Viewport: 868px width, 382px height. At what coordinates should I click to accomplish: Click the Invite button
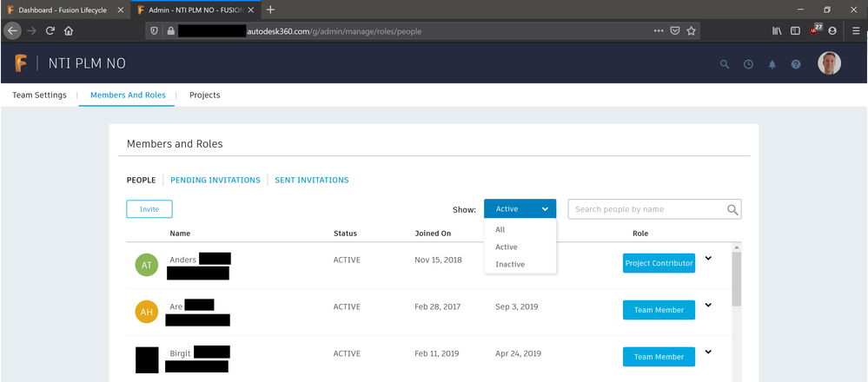[149, 209]
